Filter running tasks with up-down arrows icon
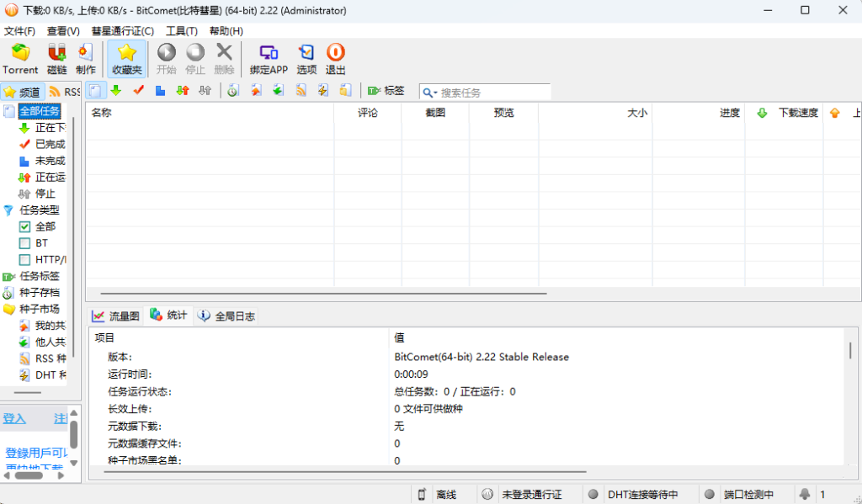The image size is (862, 504). [x=183, y=91]
